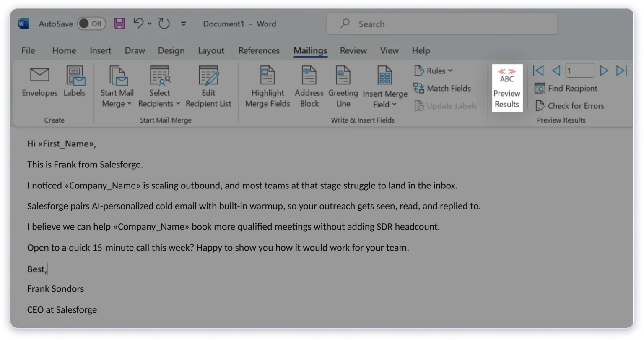Open the Start Mail Merge menu
Screen dimensions: 644x340
[117, 87]
